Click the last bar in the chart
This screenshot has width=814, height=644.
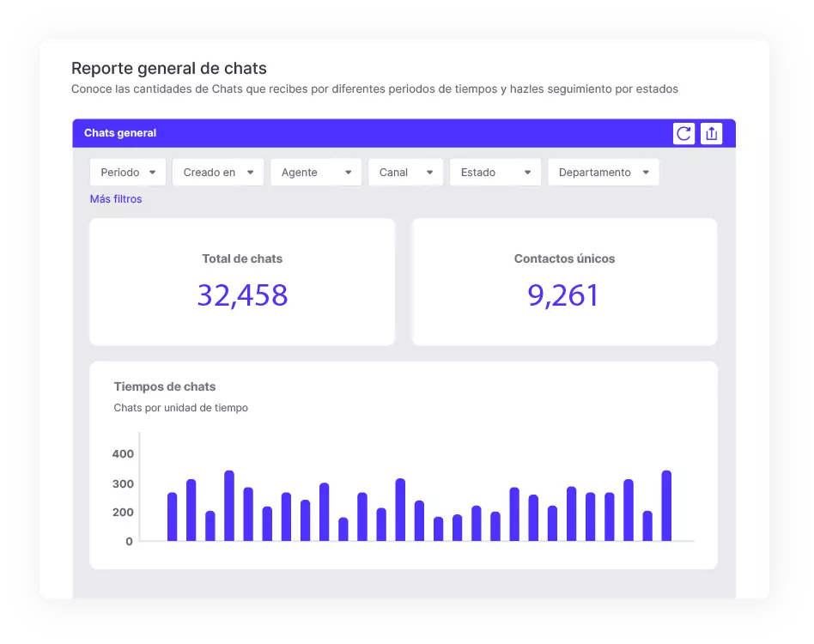pos(666,506)
